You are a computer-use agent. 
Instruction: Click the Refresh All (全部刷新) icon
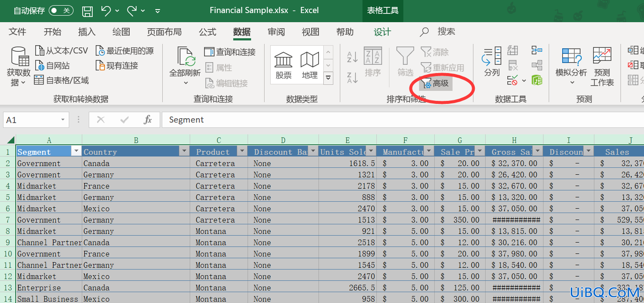click(186, 57)
